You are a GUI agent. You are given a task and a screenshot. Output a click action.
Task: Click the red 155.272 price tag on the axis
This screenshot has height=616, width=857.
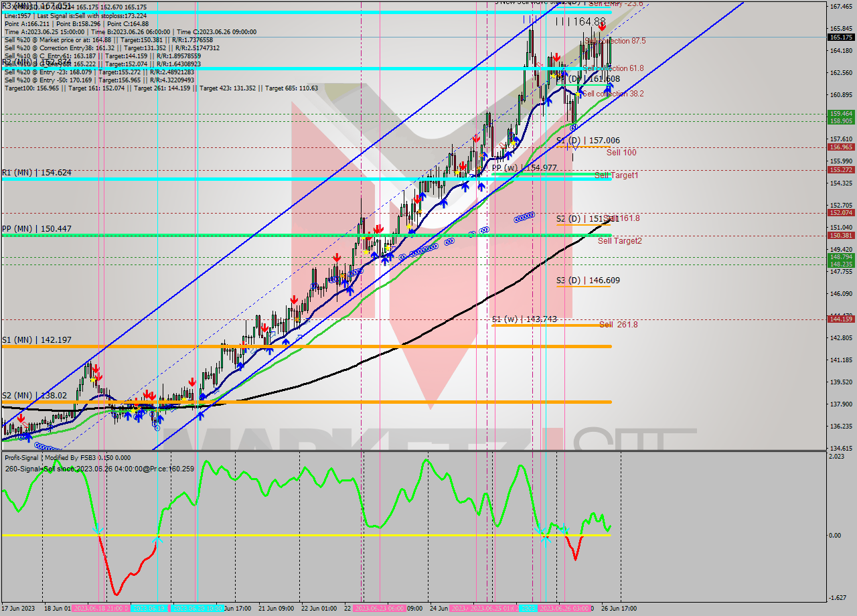(x=840, y=170)
